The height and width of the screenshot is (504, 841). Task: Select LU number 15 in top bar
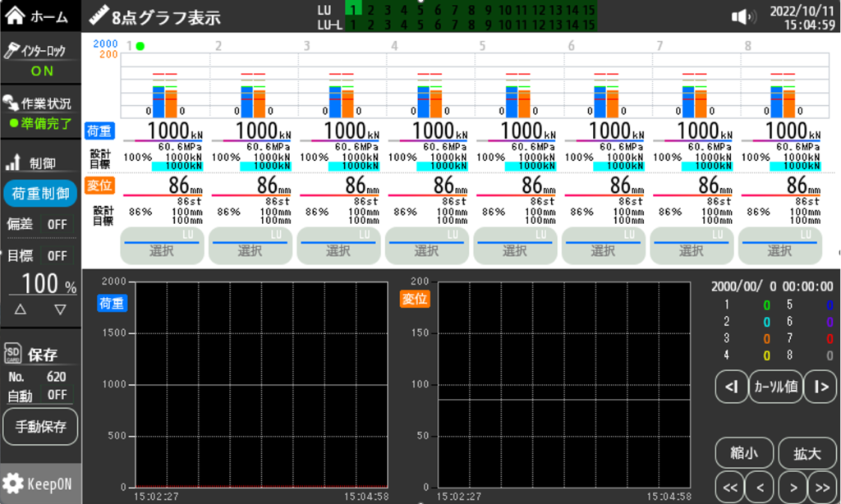pos(588,10)
